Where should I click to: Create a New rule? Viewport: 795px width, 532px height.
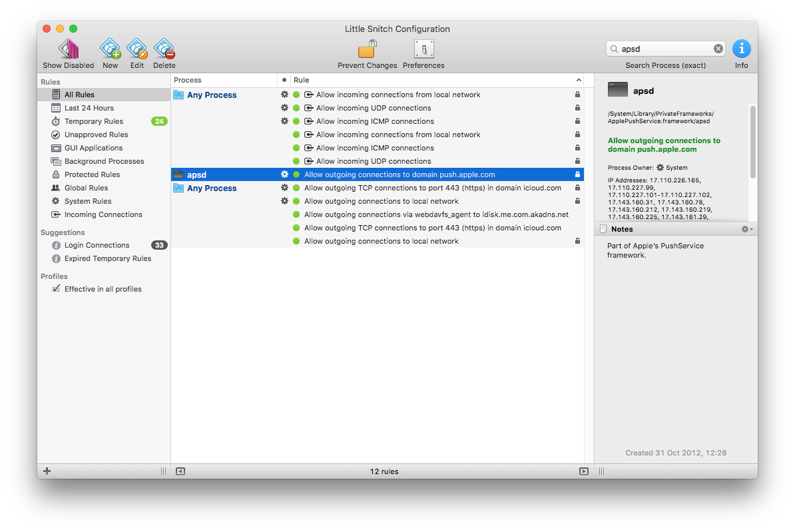[110, 50]
